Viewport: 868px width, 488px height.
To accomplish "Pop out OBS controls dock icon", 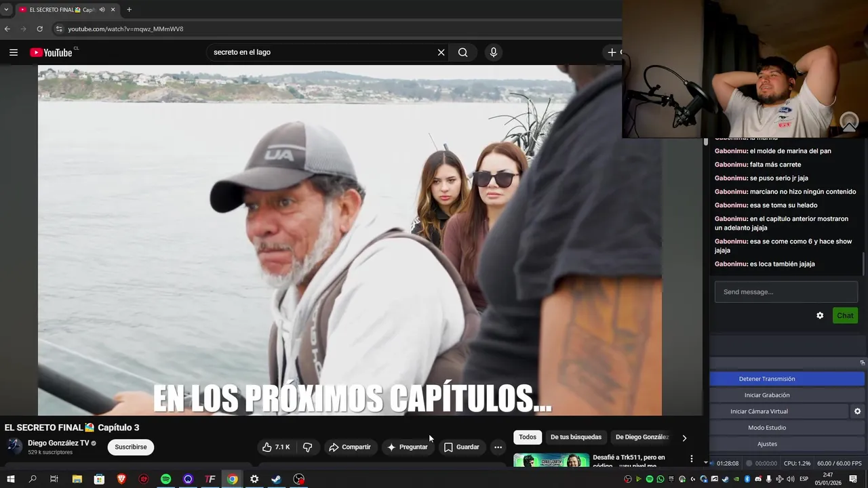I will 862,363.
